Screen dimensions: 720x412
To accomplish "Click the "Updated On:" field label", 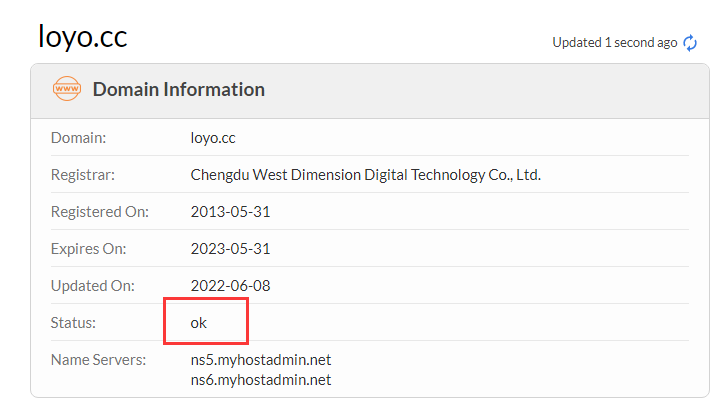I will 92,286.
